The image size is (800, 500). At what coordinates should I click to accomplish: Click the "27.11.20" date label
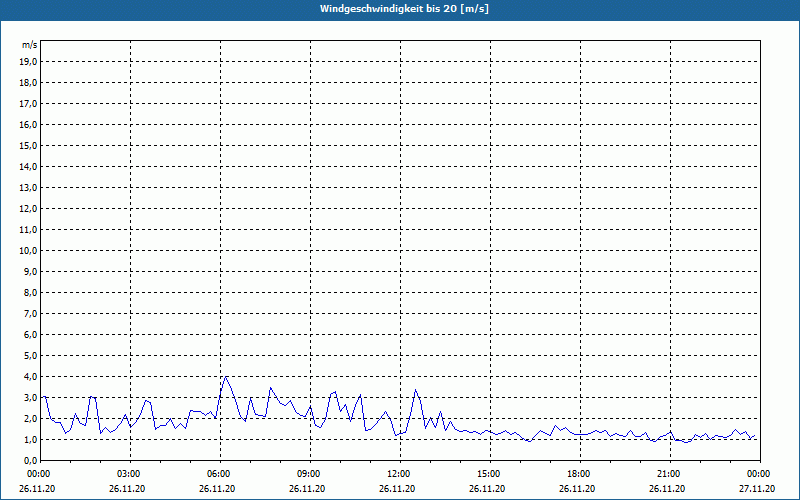pyautogui.click(x=757, y=489)
